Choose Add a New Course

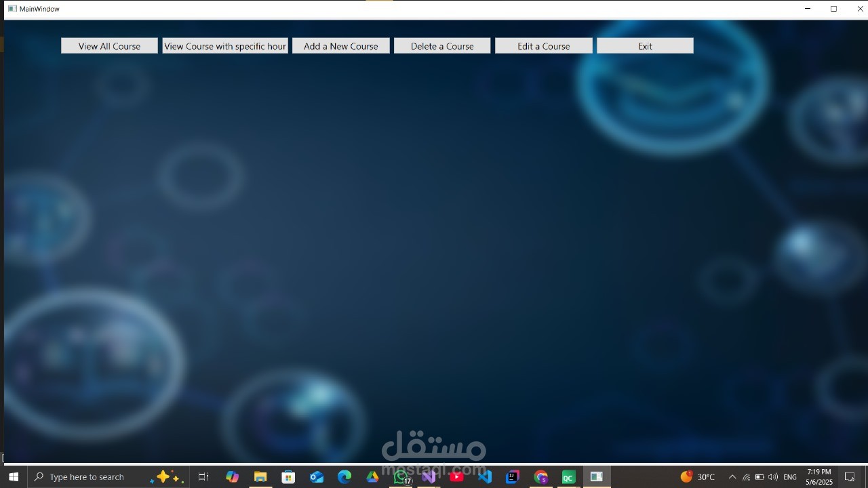click(341, 46)
